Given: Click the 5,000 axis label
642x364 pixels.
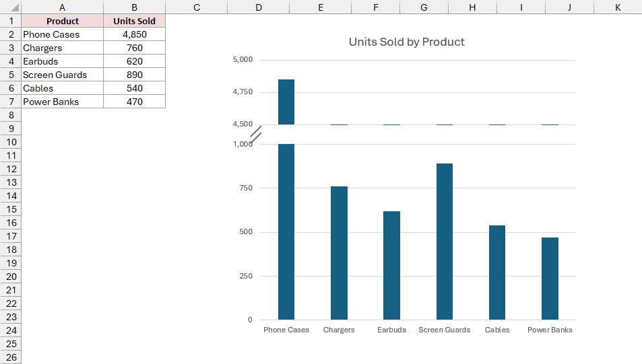Looking at the screenshot, I should click(x=243, y=59).
